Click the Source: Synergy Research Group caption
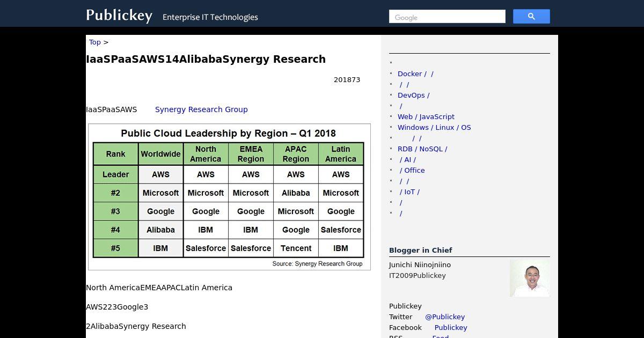644x338 pixels. tap(317, 263)
